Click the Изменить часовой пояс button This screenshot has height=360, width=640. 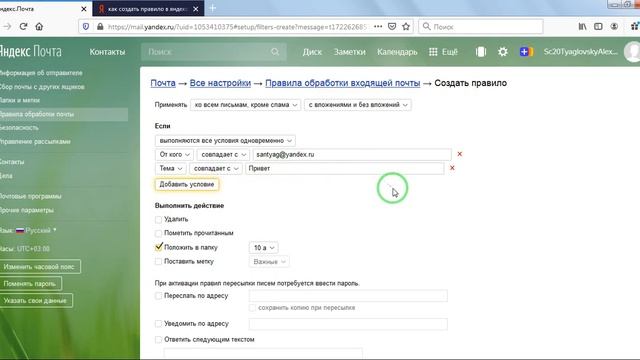40,267
